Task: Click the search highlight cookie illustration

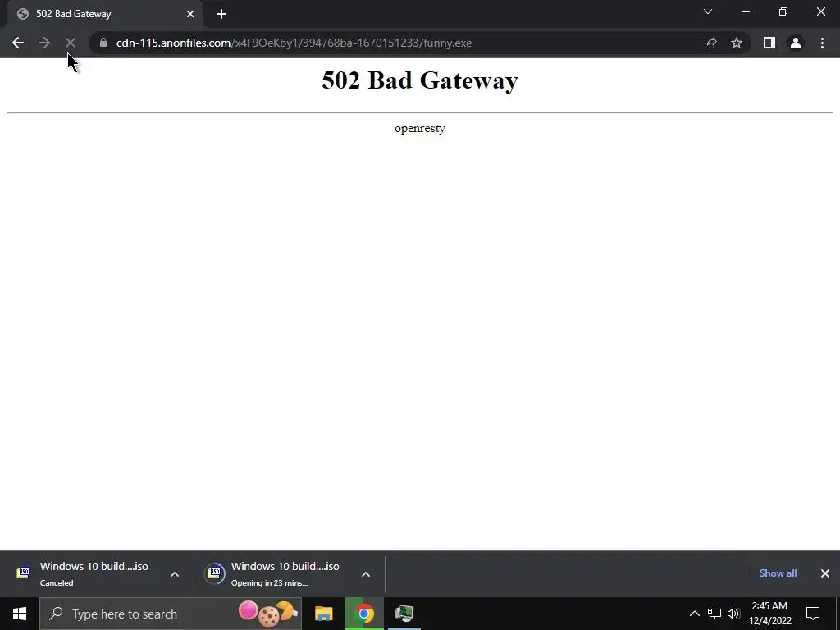Action: point(268,614)
